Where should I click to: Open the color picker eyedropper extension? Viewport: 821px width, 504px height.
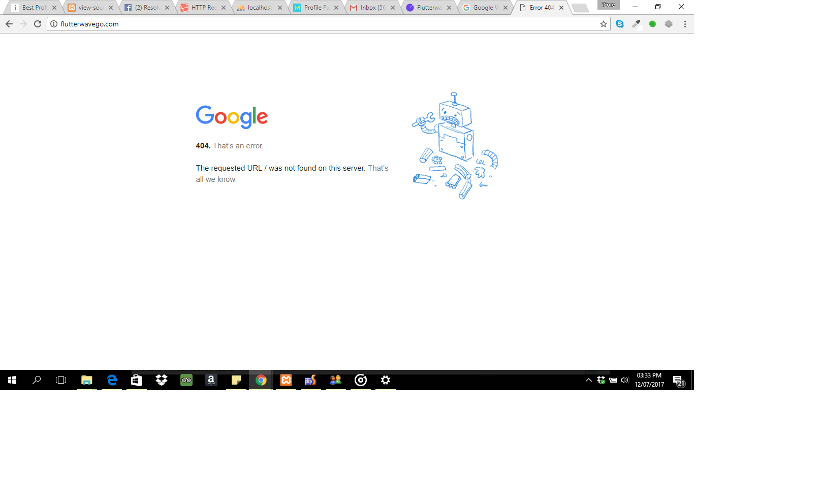coord(636,24)
